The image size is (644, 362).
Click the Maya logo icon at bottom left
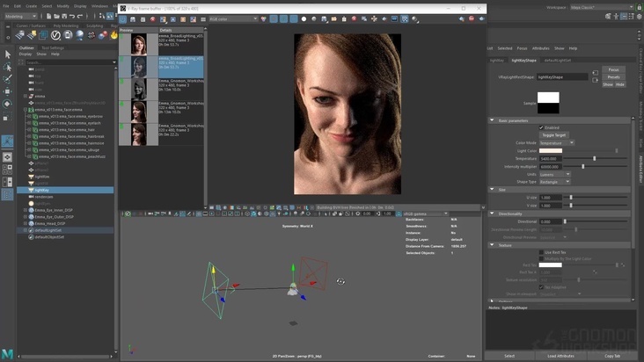click(x=7, y=353)
